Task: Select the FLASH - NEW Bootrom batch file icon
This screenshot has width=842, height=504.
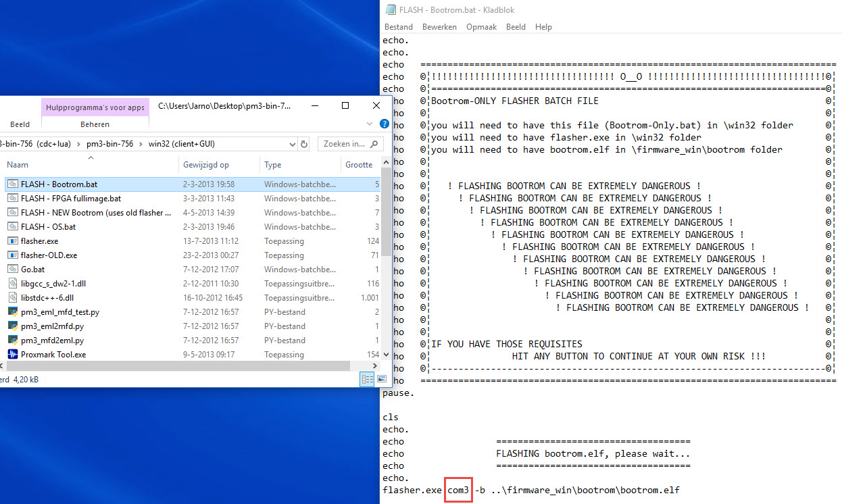Action: (12, 212)
